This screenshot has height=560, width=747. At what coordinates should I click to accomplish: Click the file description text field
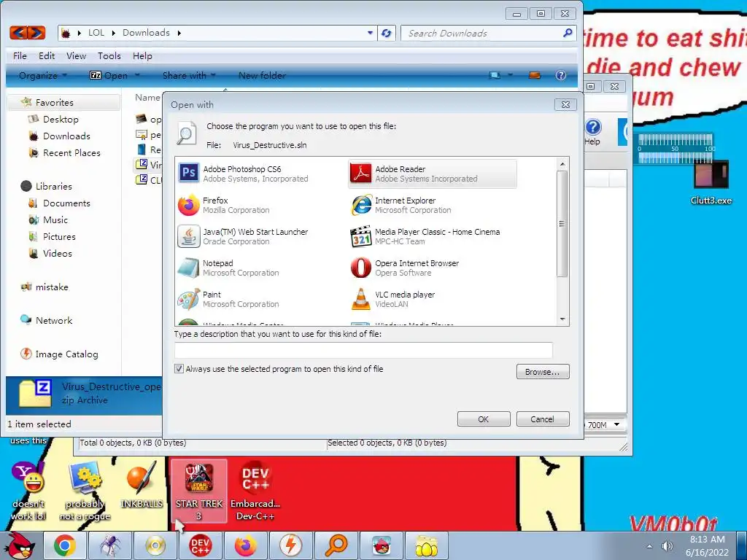click(363, 350)
